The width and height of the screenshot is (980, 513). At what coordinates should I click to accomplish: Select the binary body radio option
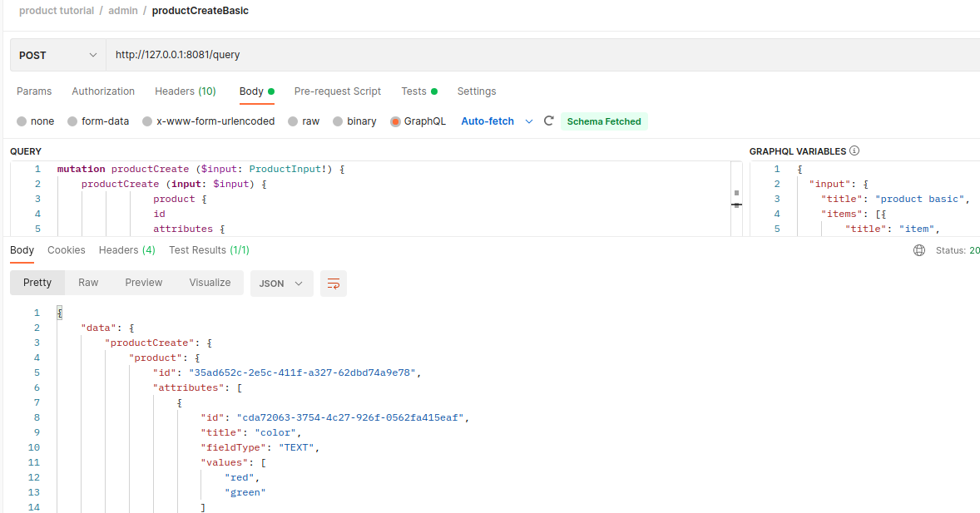coord(338,121)
